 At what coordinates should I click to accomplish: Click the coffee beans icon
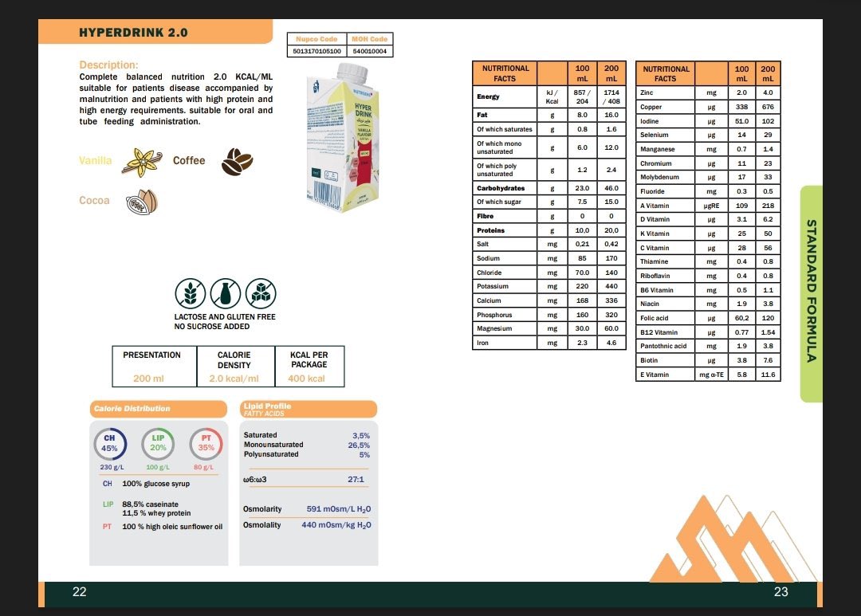point(238,162)
